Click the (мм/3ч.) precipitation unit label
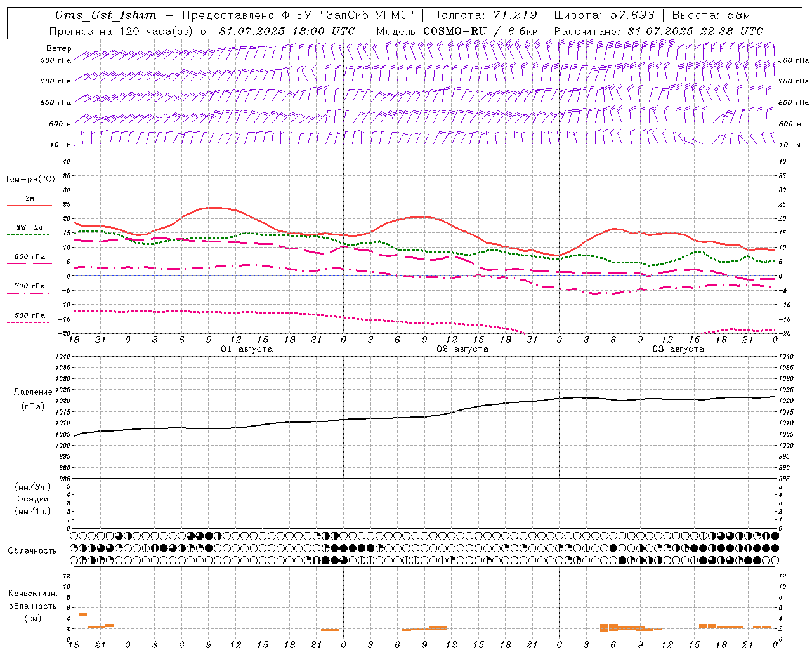This screenshot has height=650, width=812. click(x=33, y=487)
